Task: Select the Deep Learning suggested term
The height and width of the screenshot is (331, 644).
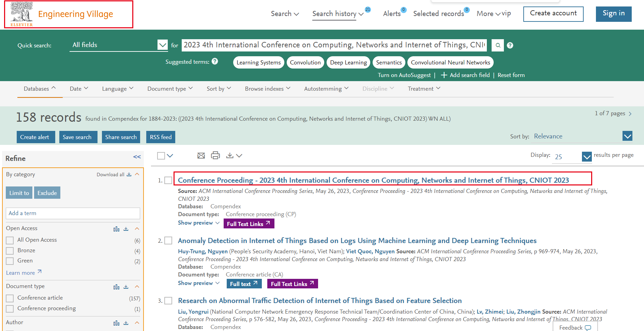Action: coord(348,62)
